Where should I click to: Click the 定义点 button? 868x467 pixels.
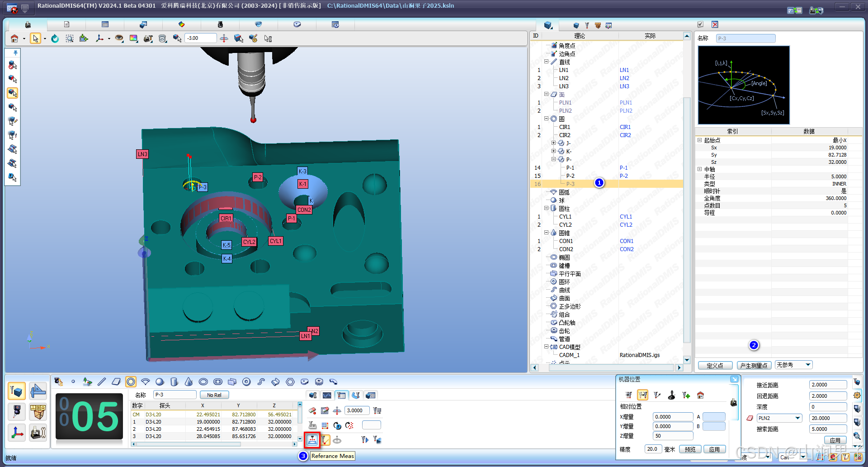point(715,366)
